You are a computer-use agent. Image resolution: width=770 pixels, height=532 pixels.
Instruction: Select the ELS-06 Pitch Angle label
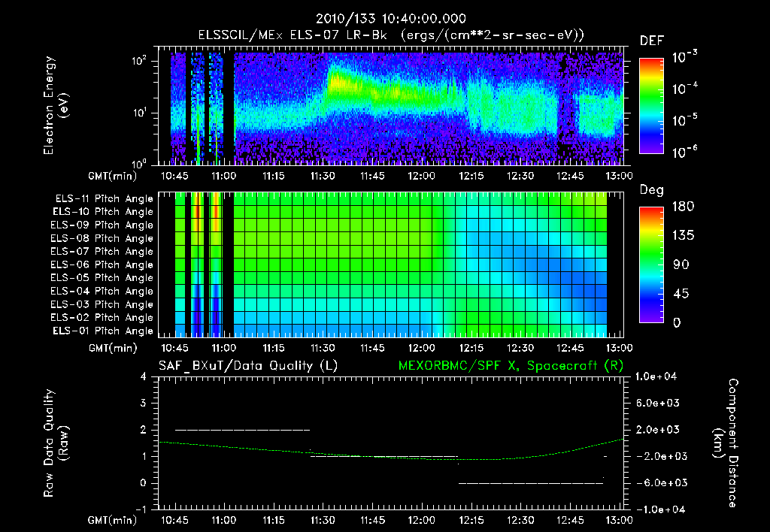coord(102,264)
